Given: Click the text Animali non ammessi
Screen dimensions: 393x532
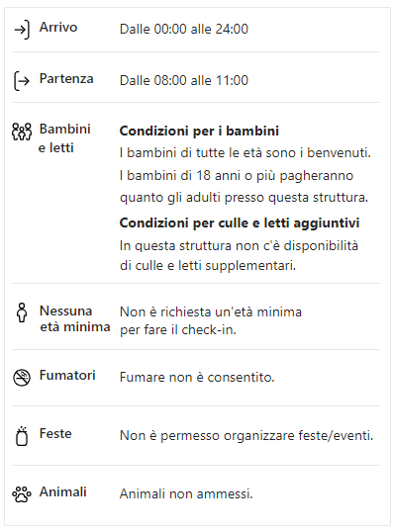Looking at the screenshot, I should pos(186,494).
